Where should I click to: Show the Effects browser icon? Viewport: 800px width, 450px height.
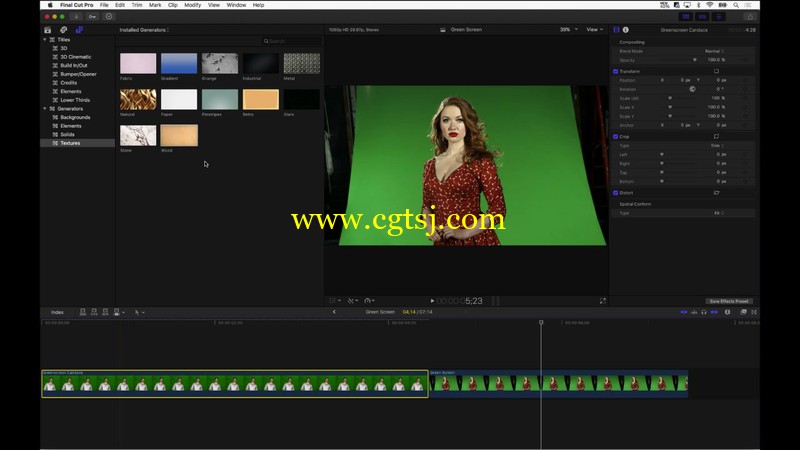pos(743,312)
